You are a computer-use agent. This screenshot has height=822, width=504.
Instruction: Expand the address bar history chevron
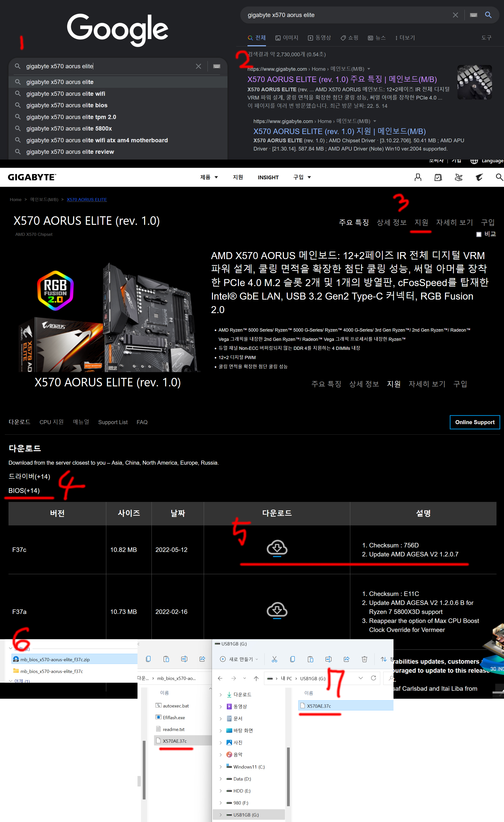[x=360, y=678]
